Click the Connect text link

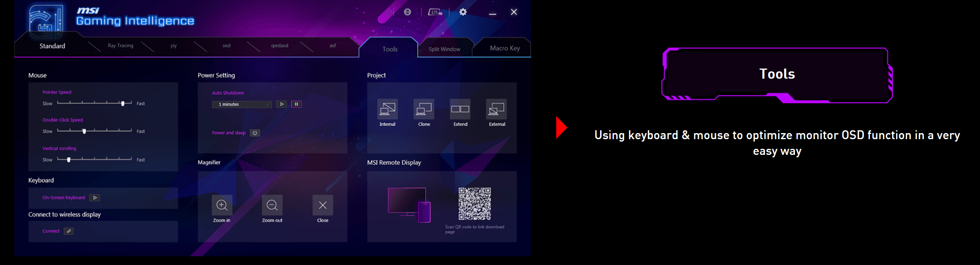point(51,231)
